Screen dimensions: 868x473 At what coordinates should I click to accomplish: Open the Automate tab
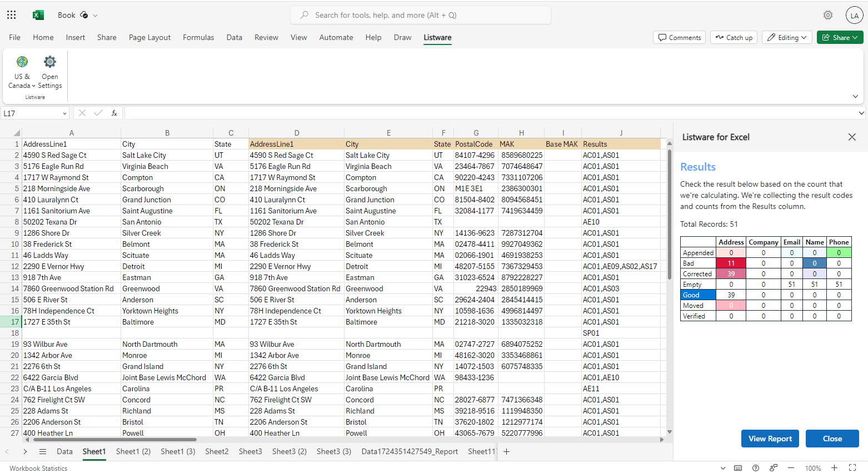(336, 37)
